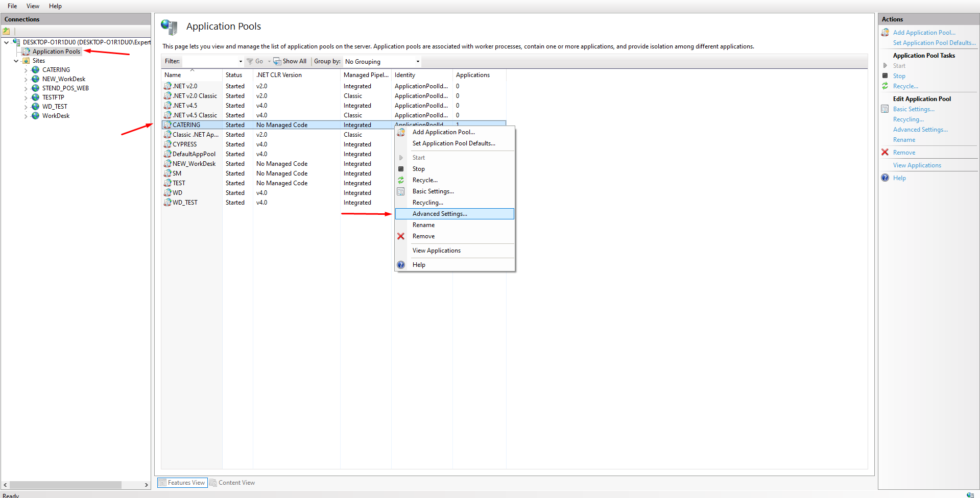This screenshot has width=980, height=498.
Task: Click Set Application Pool Defaults link in Actions
Action: 934,43
